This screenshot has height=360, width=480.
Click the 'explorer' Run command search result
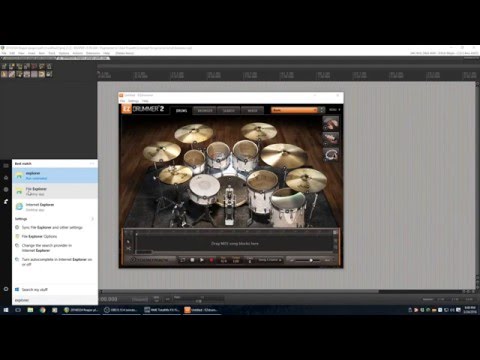click(55, 176)
